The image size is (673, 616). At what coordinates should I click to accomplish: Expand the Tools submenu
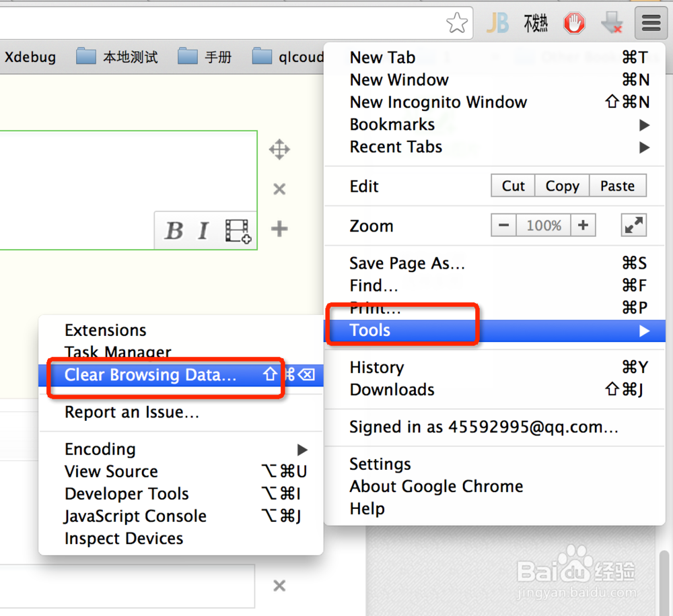coord(495,331)
